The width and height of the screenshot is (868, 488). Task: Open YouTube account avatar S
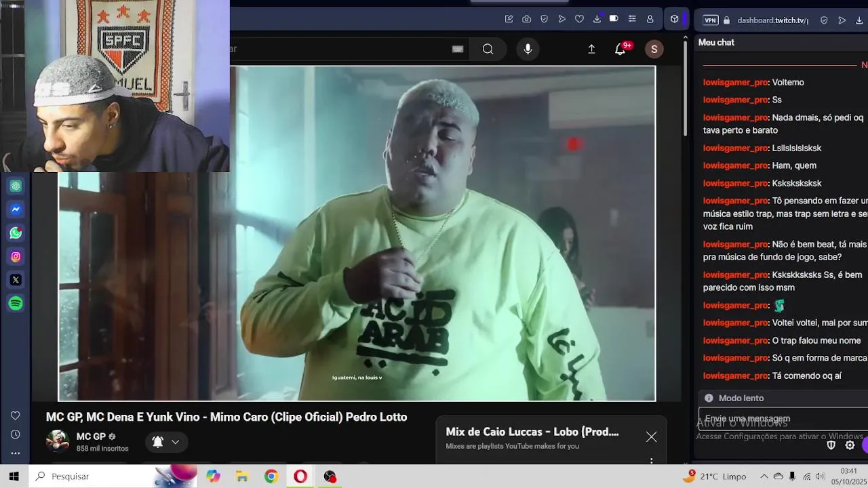[654, 49]
